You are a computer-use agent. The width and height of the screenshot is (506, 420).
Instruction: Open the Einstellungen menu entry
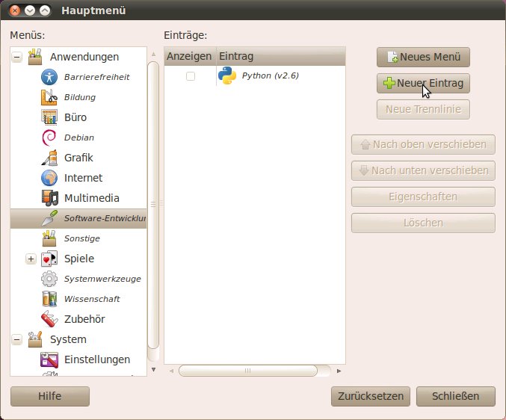[96, 359]
